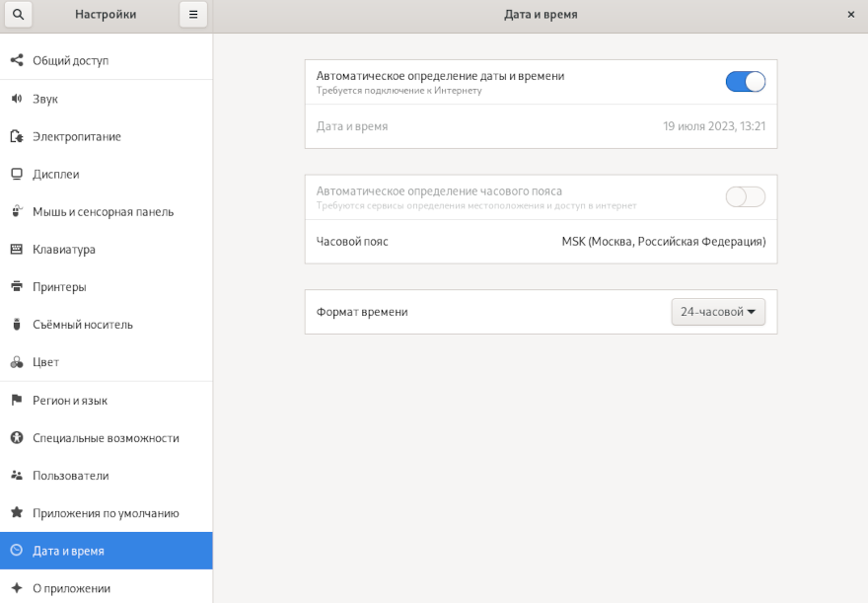Select Регион и язык in sidebar

pyautogui.click(x=70, y=400)
